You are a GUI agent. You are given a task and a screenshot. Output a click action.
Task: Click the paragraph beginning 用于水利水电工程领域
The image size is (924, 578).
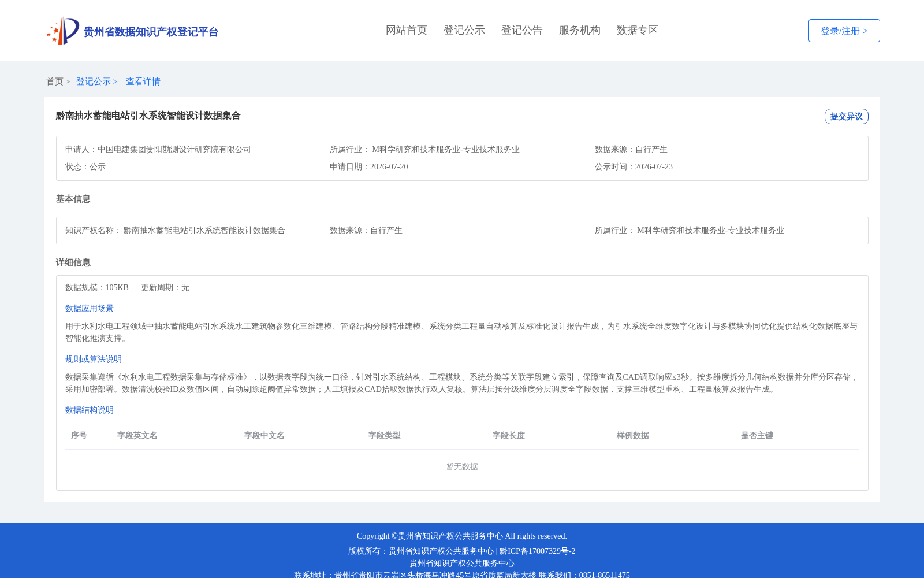[462, 332]
